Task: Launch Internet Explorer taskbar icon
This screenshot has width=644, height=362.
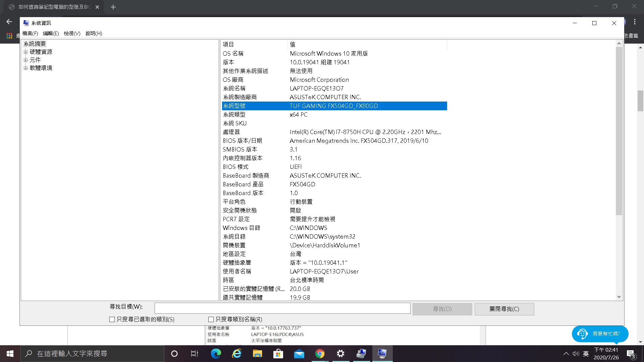Action: 237,354
